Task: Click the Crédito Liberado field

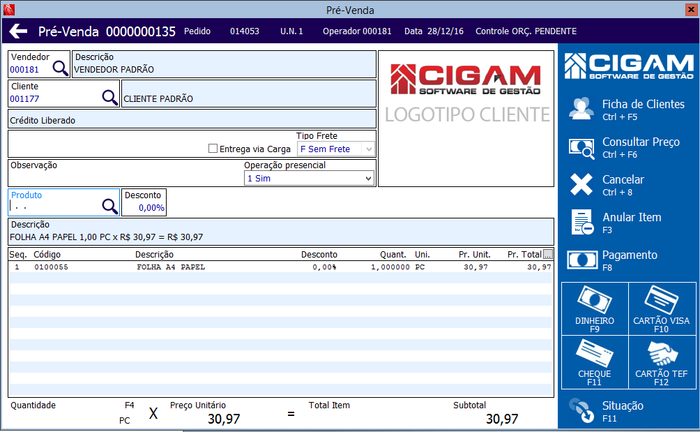Action: (x=192, y=120)
